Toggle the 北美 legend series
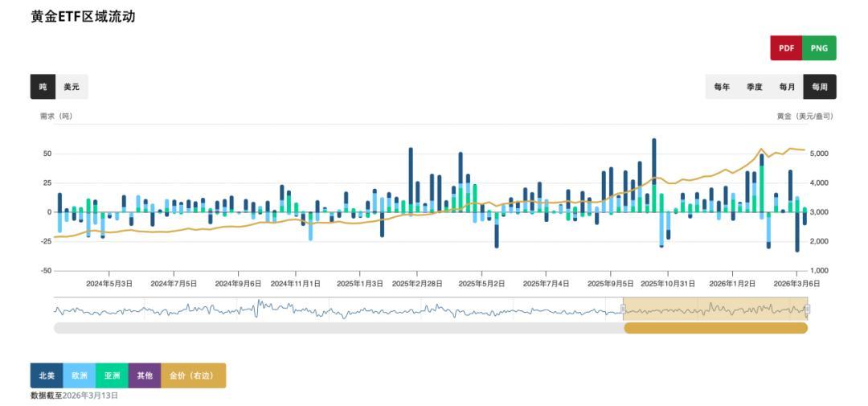 click(x=47, y=375)
